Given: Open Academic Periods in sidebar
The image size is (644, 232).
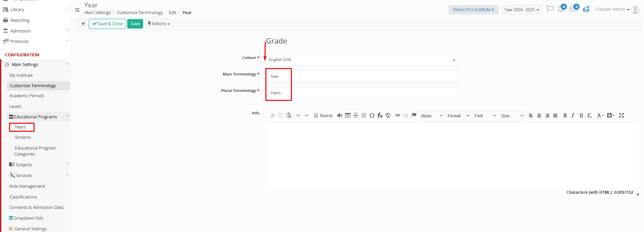Looking at the screenshot, I should [x=27, y=96].
